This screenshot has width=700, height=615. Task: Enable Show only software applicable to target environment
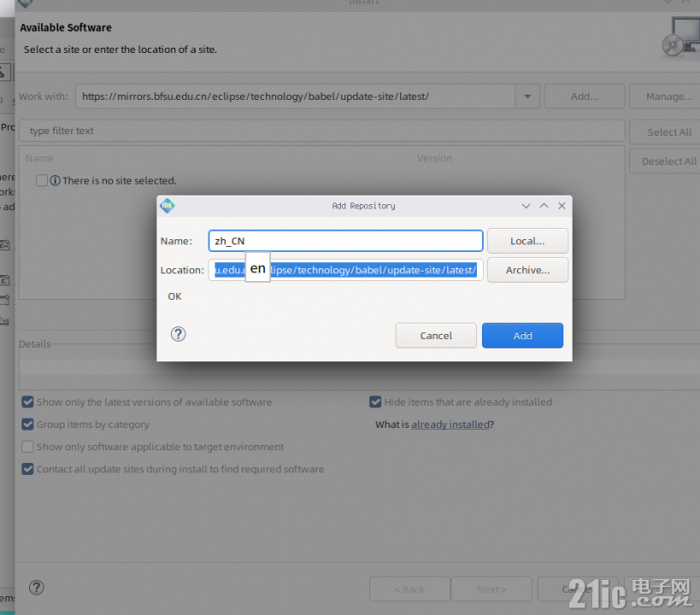click(x=27, y=447)
